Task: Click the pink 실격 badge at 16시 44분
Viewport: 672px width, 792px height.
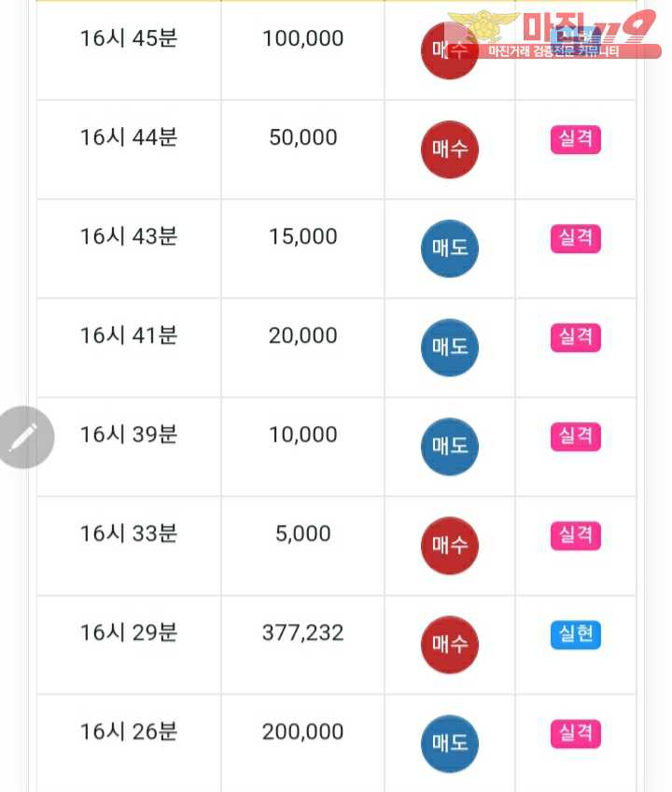Action: [x=576, y=139]
